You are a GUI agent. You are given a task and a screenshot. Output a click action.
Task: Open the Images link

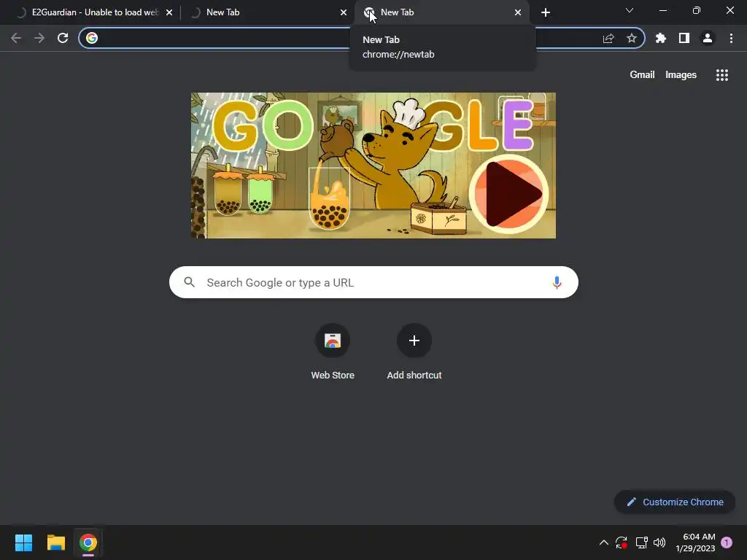(x=681, y=75)
